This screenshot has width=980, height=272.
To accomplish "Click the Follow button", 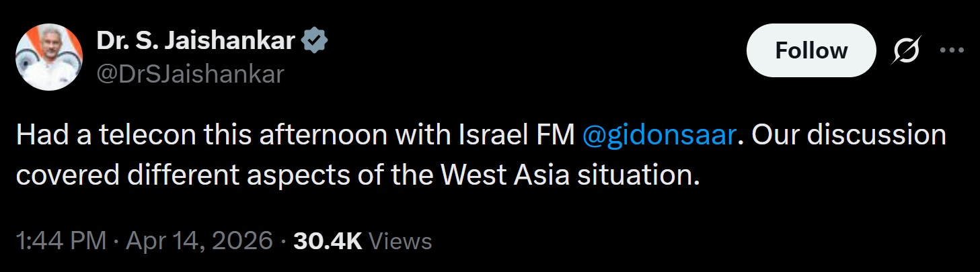I will 812,50.
